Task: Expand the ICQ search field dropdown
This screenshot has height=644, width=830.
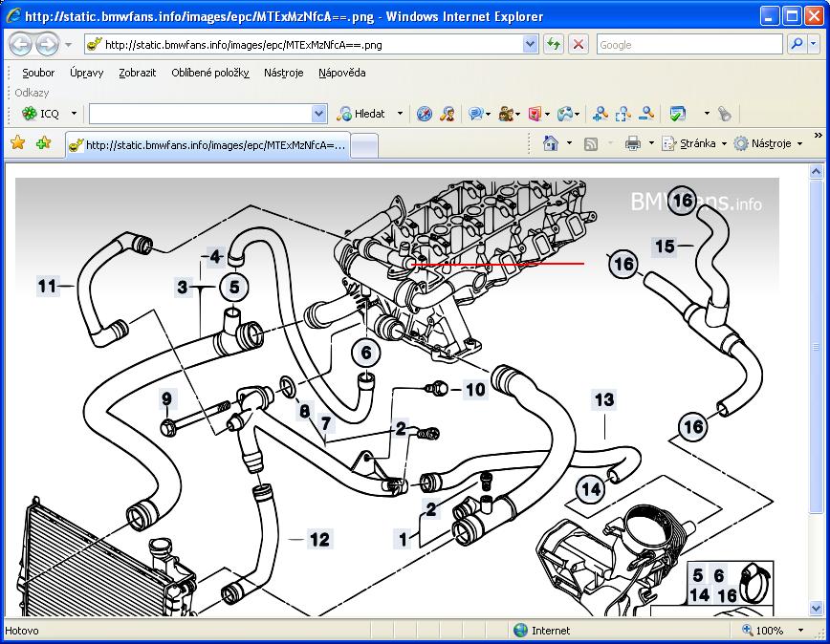Action: [x=319, y=114]
